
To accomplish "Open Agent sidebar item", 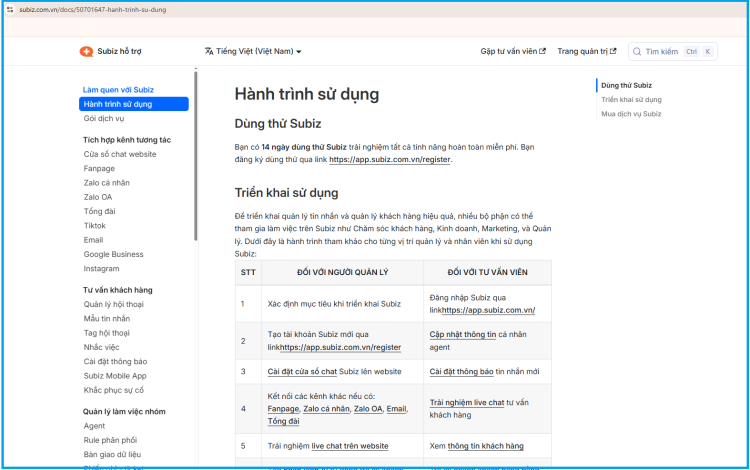I will pos(94,426).
